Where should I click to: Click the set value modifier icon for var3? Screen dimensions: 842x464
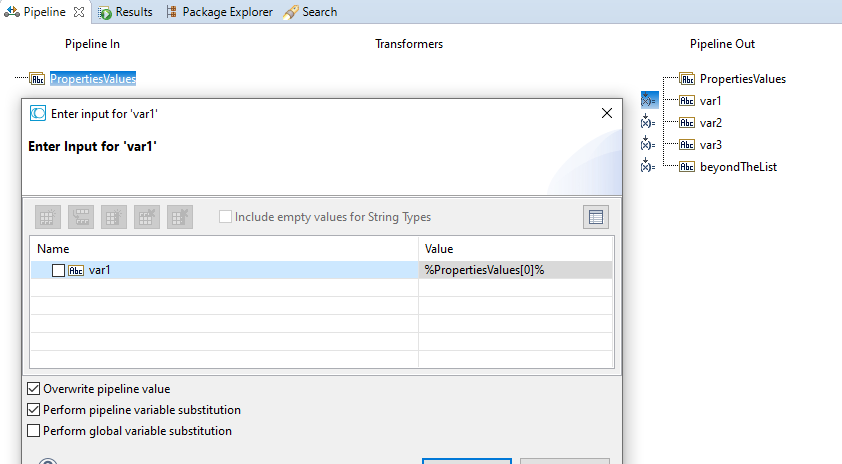[x=648, y=144]
